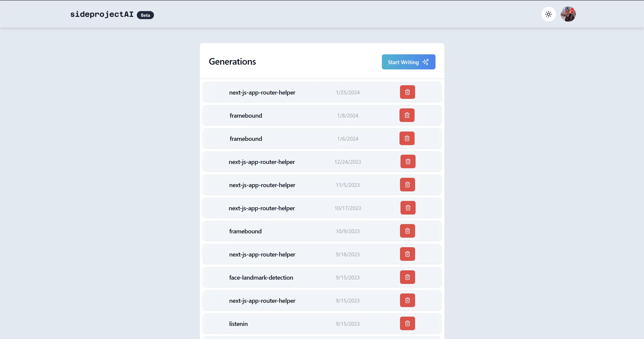Trash the 10/17/2023 next-js-app-router-helper generation

click(408, 208)
